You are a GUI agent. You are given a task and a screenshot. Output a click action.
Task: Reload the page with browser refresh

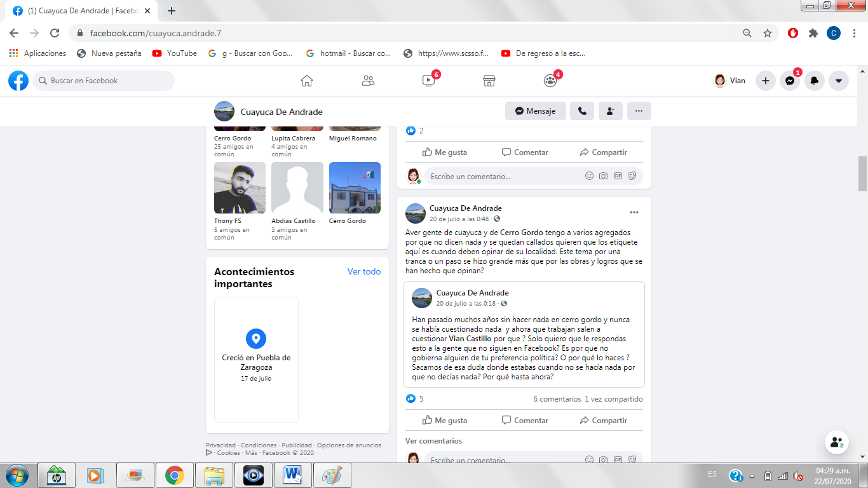coord(55,33)
